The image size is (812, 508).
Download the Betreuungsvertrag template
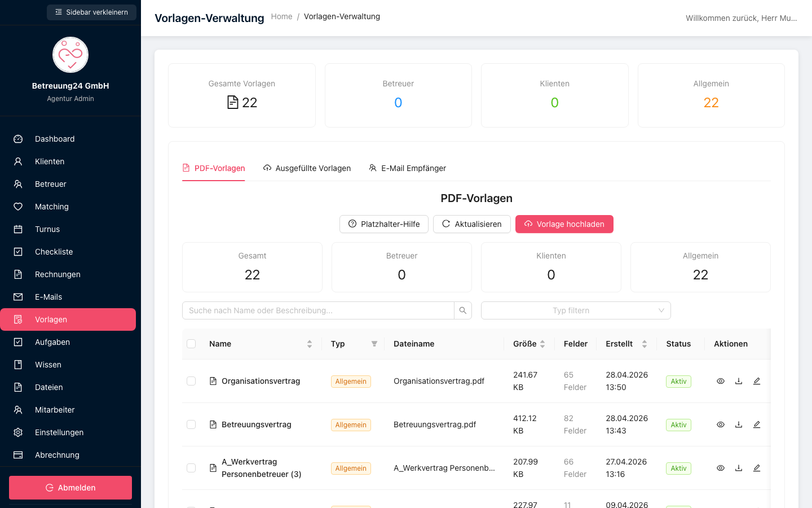click(739, 424)
